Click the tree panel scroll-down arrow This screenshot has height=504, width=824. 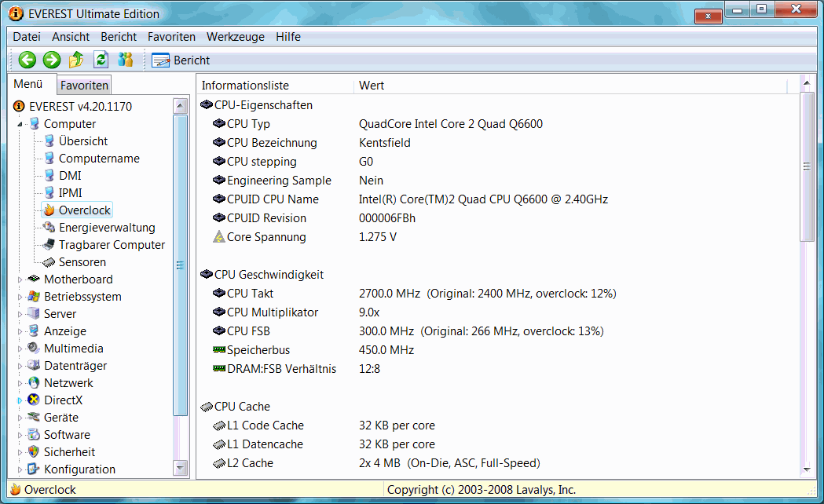tap(180, 467)
